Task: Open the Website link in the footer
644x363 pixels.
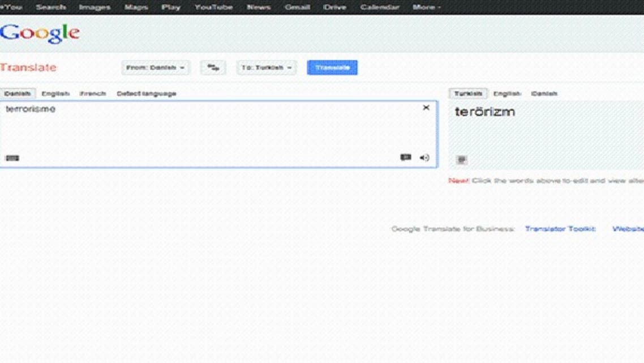Action: pos(628,229)
